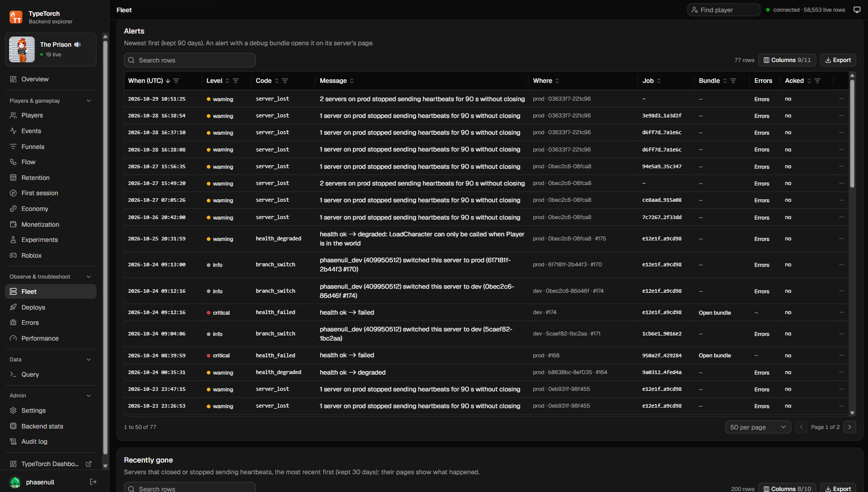Click the Find player search field
This screenshot has width=868, height=492.
click(724, 10)
